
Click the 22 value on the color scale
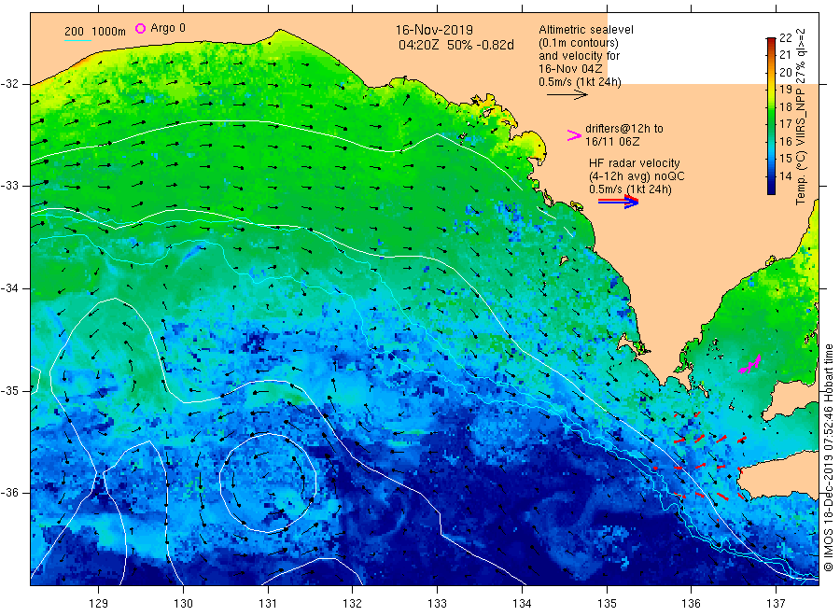pyautogui.click(x=785, y=37)
